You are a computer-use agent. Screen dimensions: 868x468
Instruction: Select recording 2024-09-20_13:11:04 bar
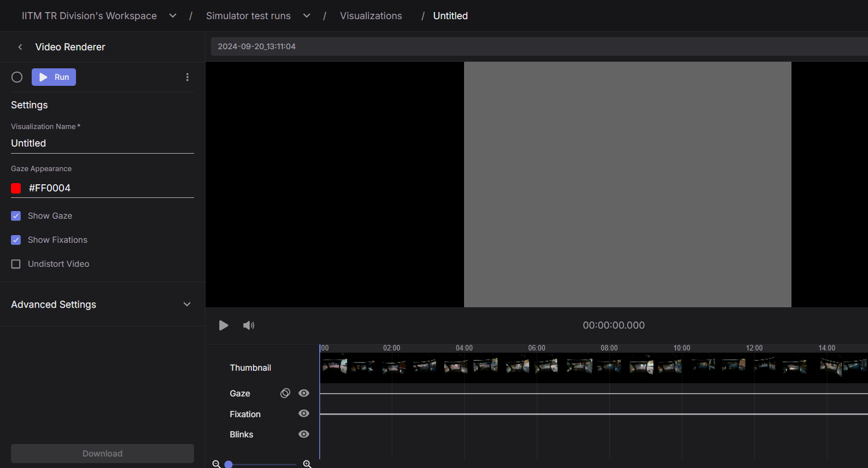[539, 46]
